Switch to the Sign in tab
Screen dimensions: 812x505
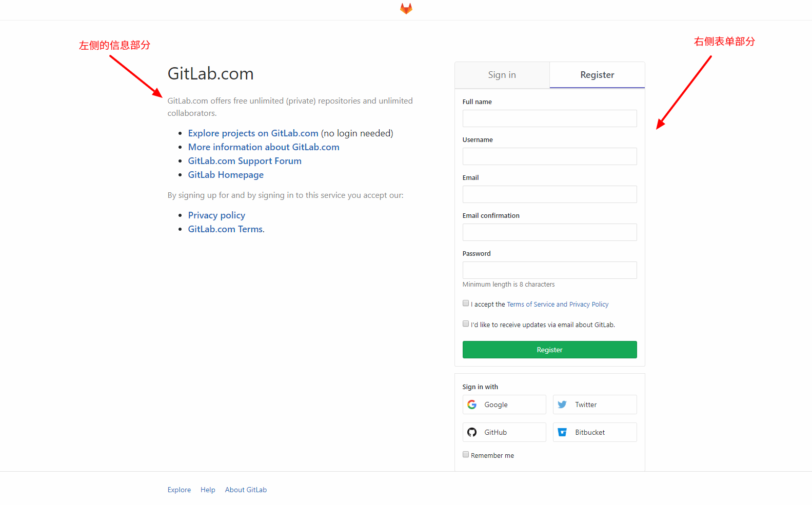point(502,75)
